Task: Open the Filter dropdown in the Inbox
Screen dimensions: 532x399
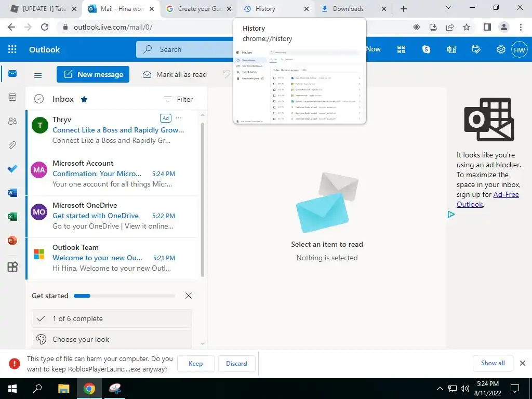Action: tap(179, 99)
